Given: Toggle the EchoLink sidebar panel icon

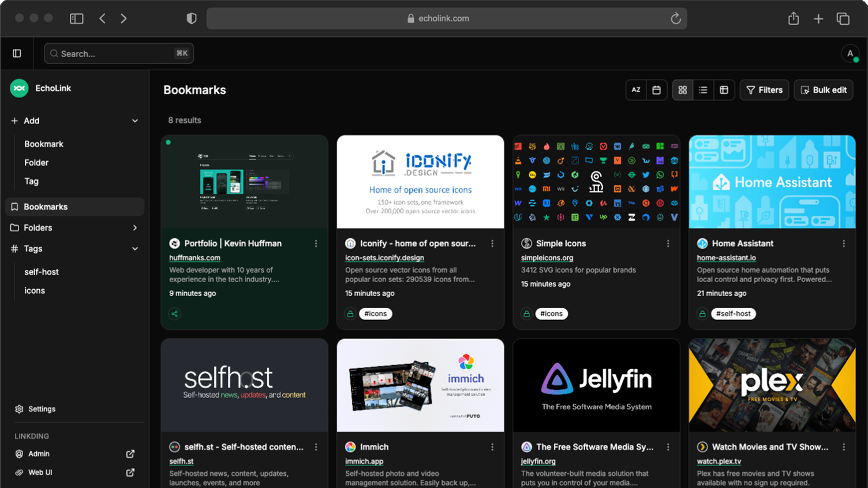Looking at the screenshot, I should click(x=17, y=54).
